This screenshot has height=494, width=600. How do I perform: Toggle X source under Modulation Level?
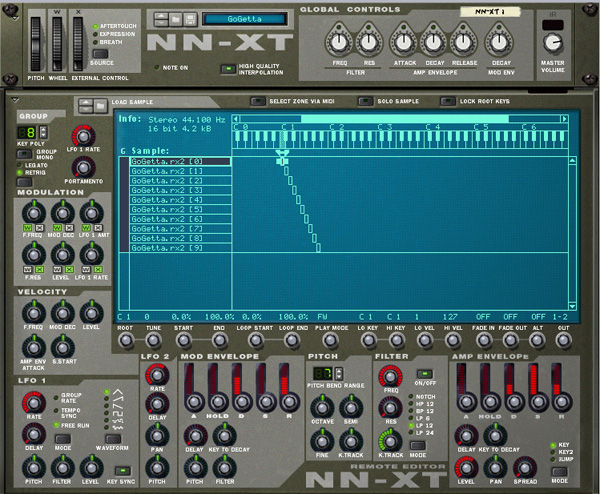69,269
